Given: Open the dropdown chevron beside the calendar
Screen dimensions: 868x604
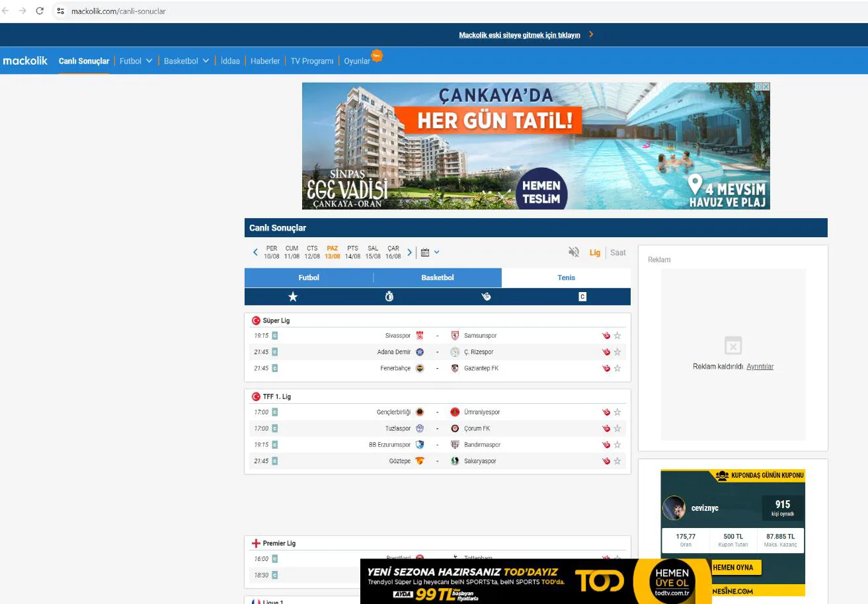Looking at the screenshot, I should click(436, 252).
